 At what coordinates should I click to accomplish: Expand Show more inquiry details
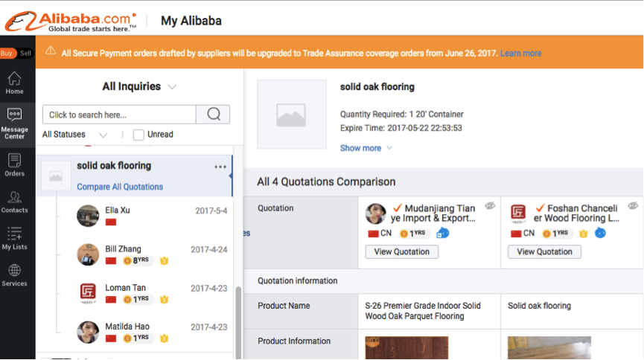366,148
